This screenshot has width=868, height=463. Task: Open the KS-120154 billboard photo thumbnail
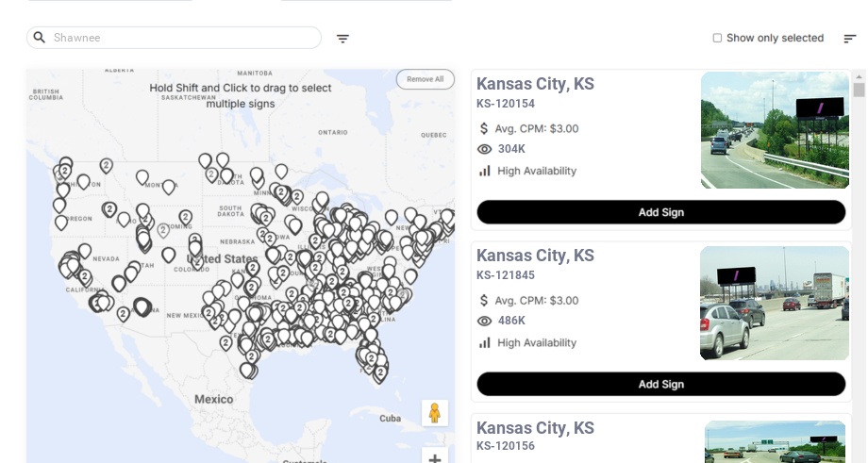coord(775,130)
